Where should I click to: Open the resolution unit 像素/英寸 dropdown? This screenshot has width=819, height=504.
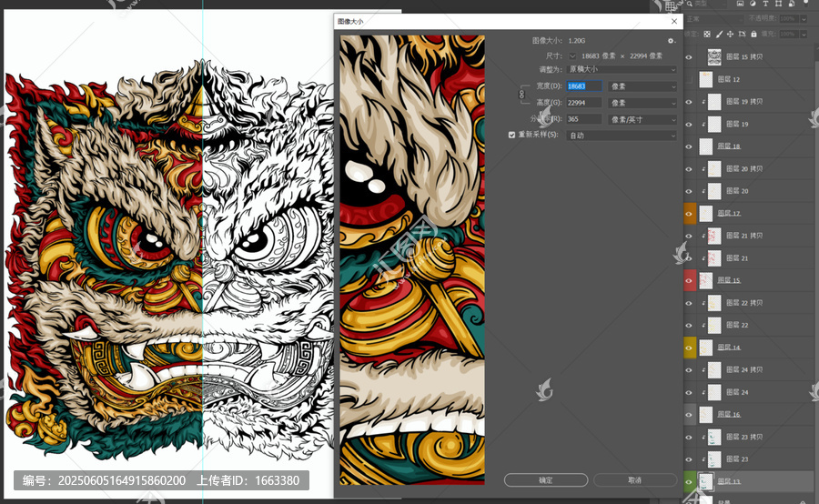point(642,119)
